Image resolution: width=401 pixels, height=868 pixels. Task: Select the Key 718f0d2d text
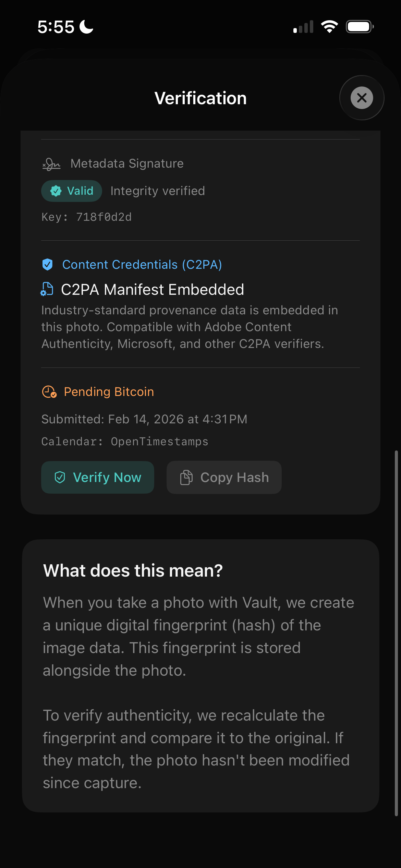coord(87,217)
